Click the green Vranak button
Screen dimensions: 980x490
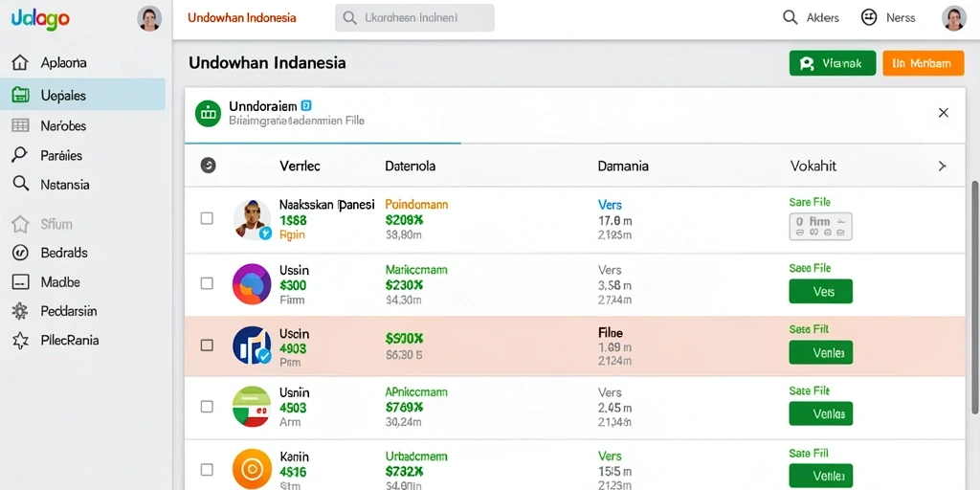coord(833,63)
